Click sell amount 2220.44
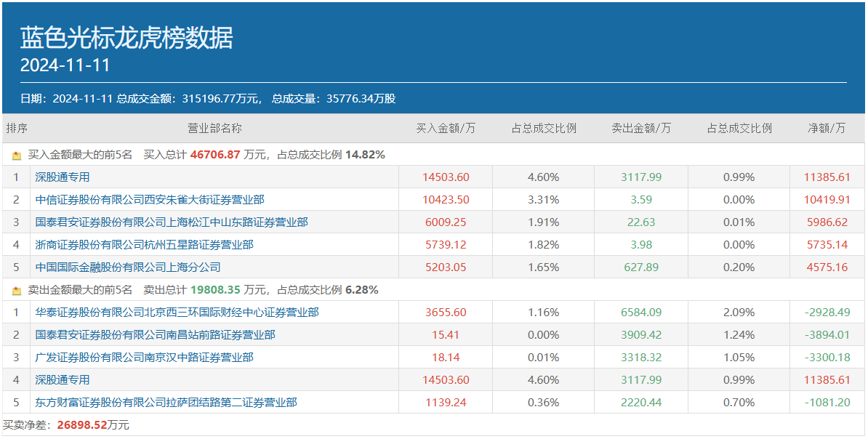The height and width of the screenshot is (439, 868). 641,403
